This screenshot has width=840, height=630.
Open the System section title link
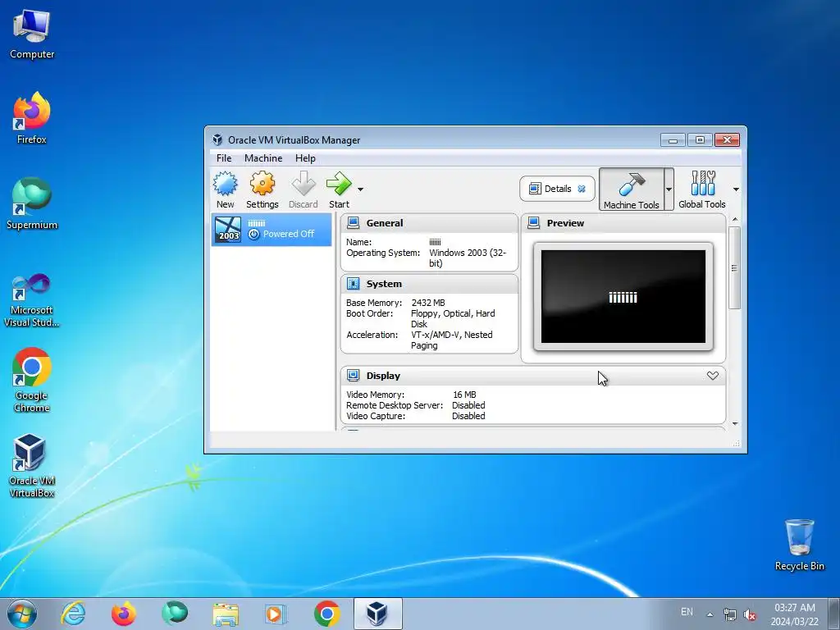click(x=384, y=283)
